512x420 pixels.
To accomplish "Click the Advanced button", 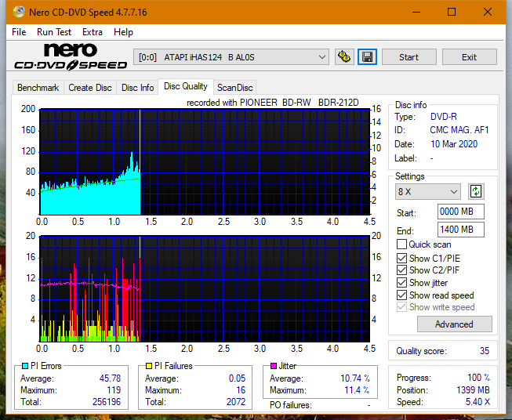I will tap(454, 324).
